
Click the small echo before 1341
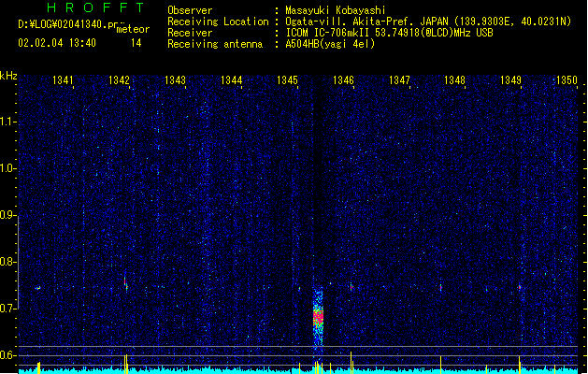coord(37,288)
